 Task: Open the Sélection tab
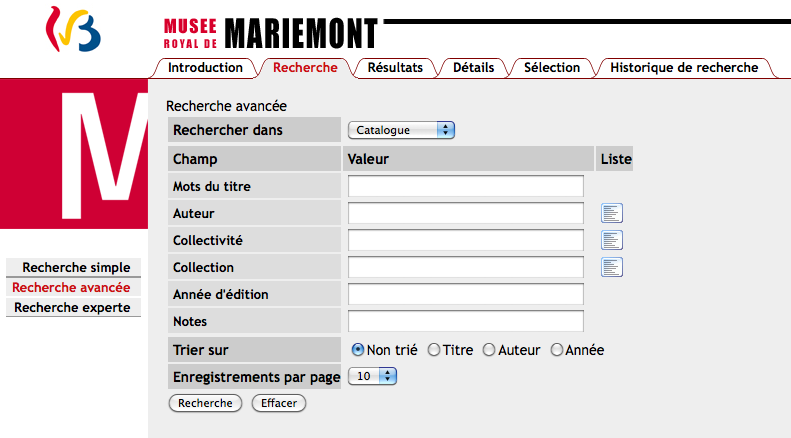(x=552, y=68)
